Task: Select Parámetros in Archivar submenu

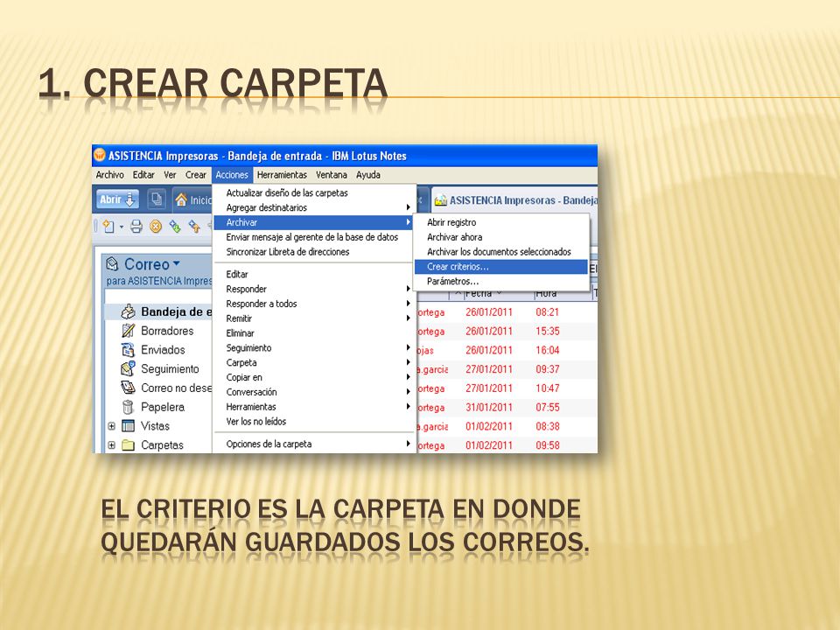Action: pos(502,281)
